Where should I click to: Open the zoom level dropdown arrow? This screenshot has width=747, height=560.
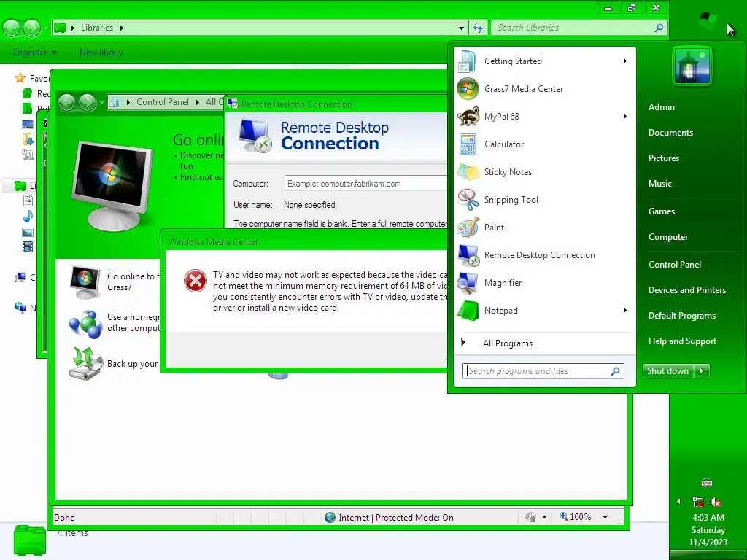click(x=605, y=517)
